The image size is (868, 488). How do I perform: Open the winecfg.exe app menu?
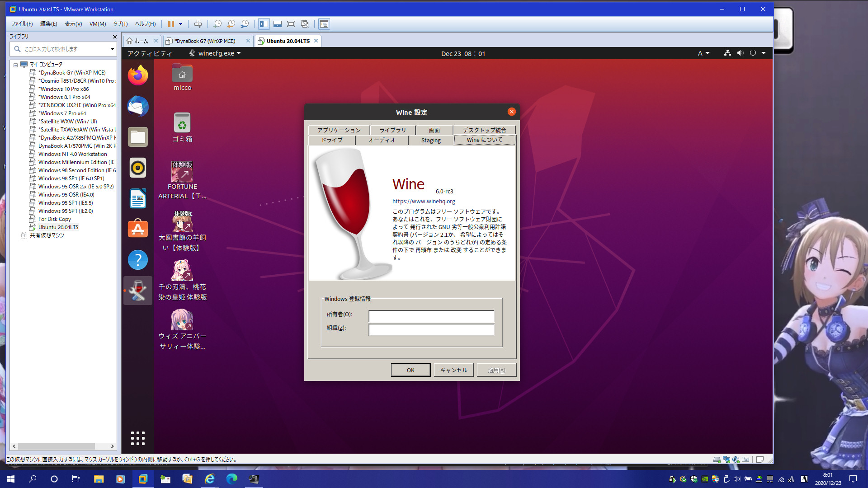[215, 53]
